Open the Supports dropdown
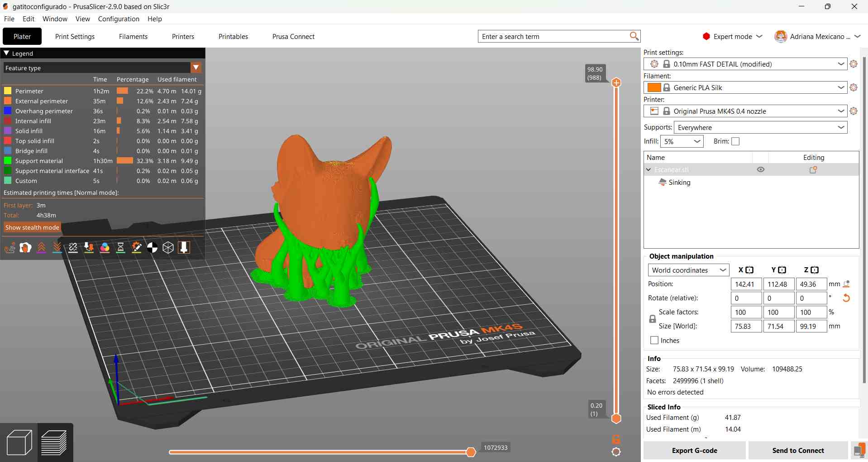The height and width of the screenshot is (462, 868). pos(760,128)
